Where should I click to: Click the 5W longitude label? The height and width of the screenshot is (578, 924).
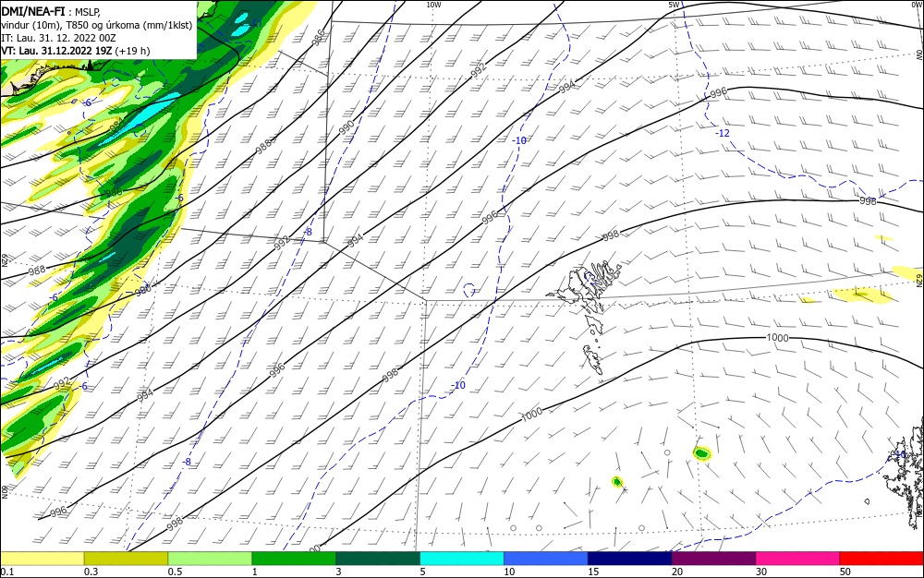coord(674,5)
